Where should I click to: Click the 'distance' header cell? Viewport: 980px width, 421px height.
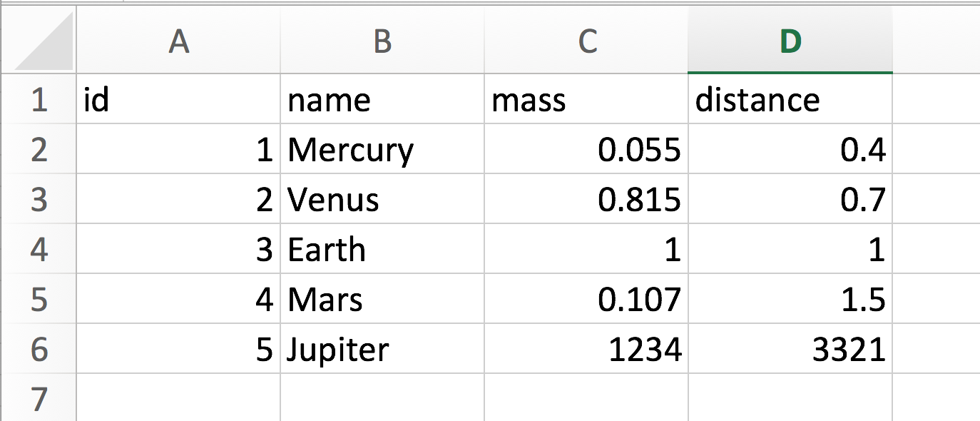click(790, 99)
